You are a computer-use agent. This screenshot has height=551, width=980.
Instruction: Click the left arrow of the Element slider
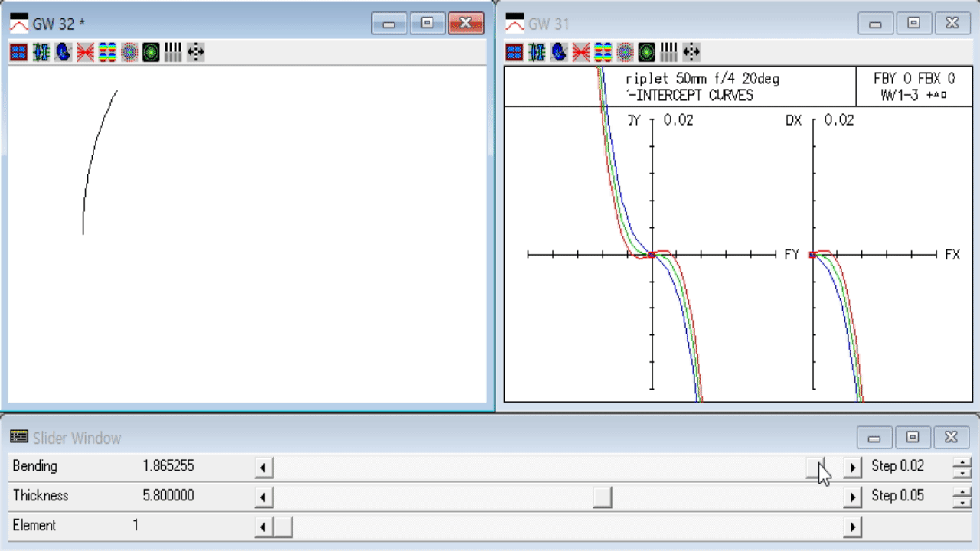pos(263,527)
